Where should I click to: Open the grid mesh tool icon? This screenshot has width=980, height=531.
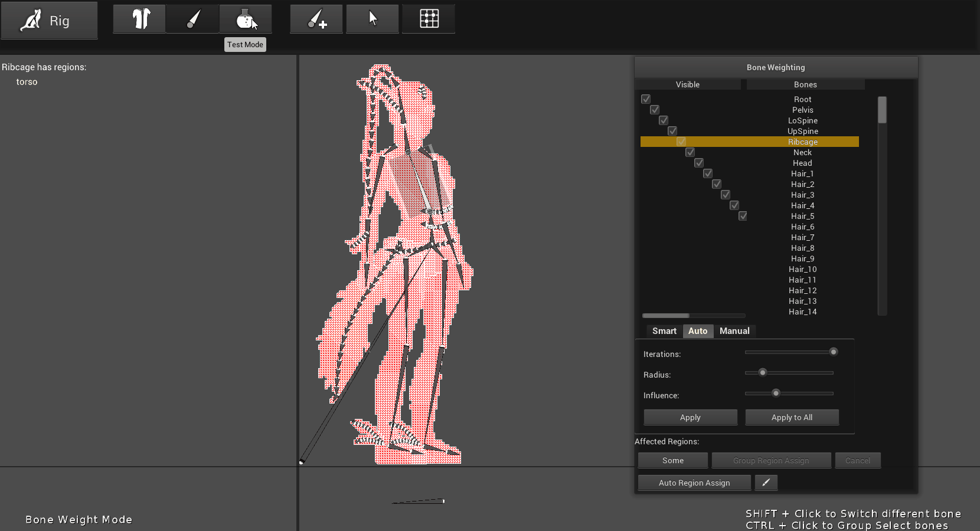(429, 19)
